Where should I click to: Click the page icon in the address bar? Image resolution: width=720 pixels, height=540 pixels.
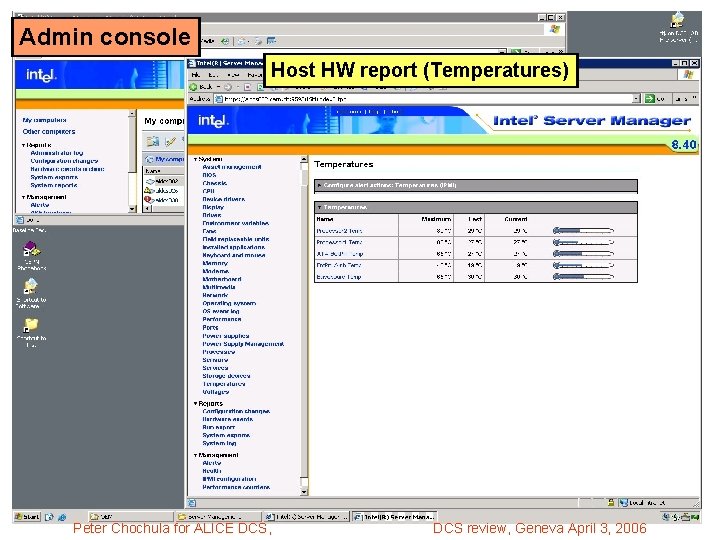pyautogui.click(x=219, y=99)
